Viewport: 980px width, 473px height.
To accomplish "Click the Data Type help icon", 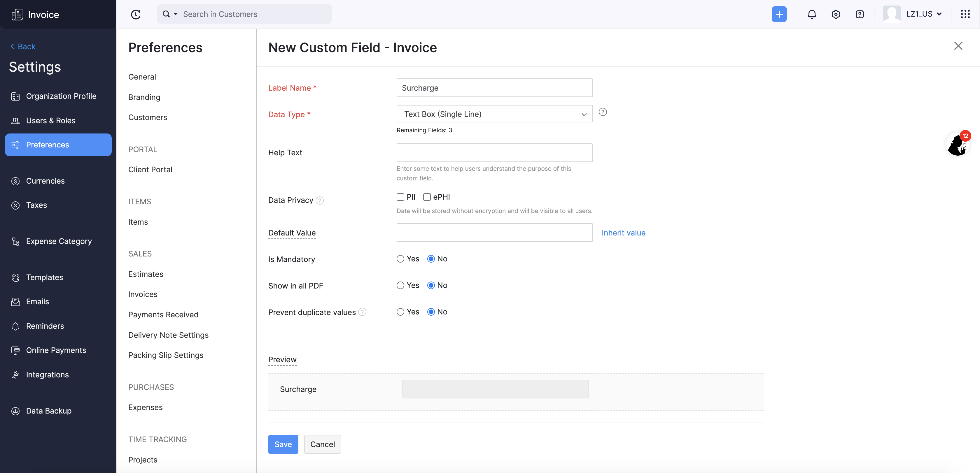I will [603, 112].
